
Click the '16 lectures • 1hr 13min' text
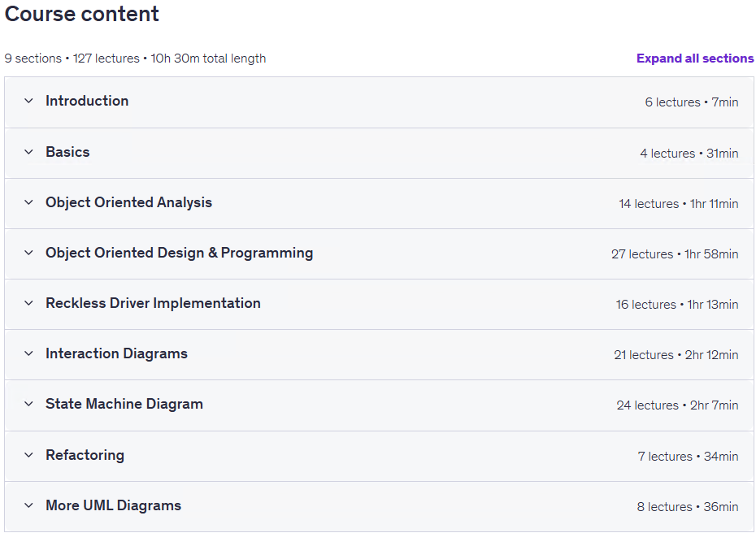(677, 305)
